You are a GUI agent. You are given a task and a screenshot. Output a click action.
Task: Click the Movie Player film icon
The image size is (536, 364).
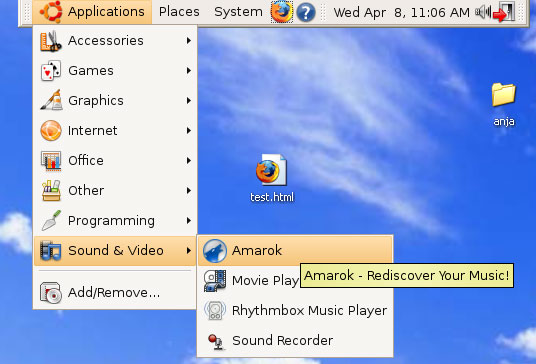click(x=215, y=281)
